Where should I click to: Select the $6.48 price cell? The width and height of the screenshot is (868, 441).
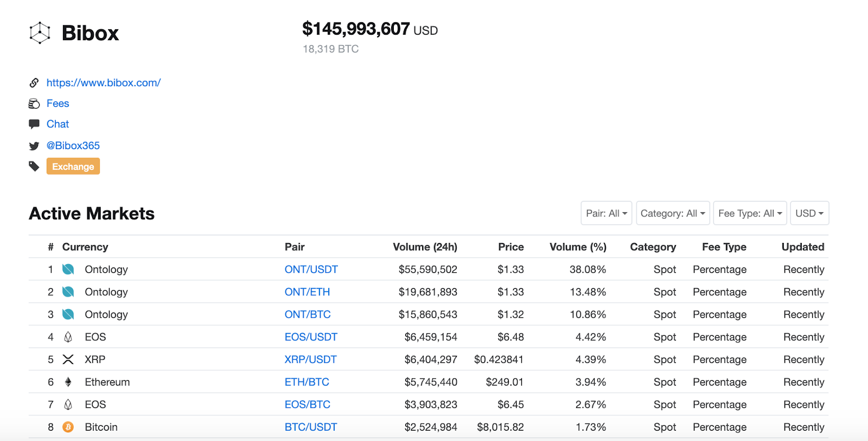click(x=511, y=337)
